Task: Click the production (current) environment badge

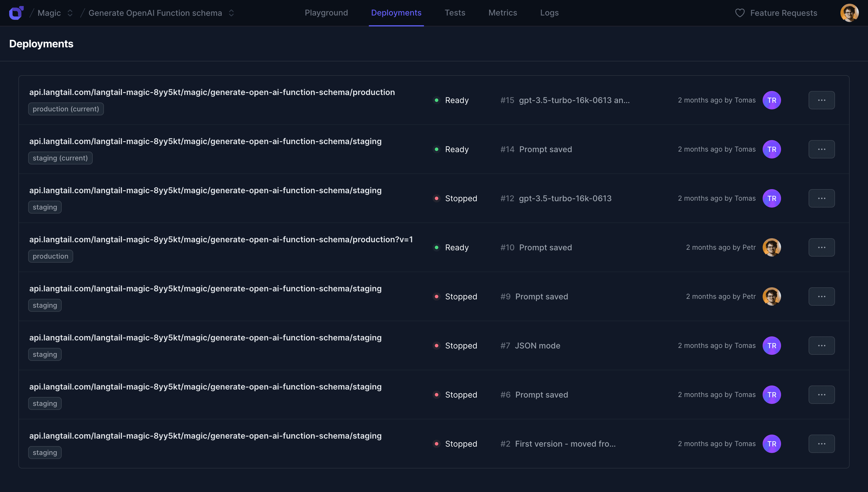Action: click(x=65, y=109)
